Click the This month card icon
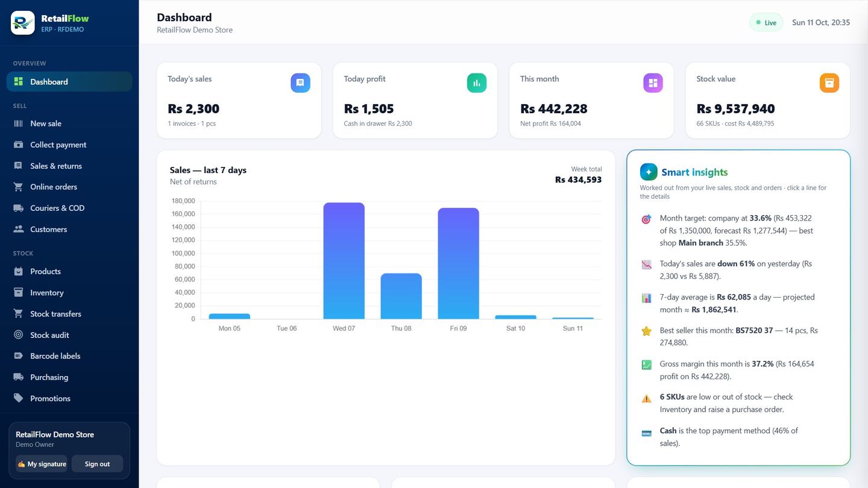This screenshot has height=488, width=868. tap(653, 83)
